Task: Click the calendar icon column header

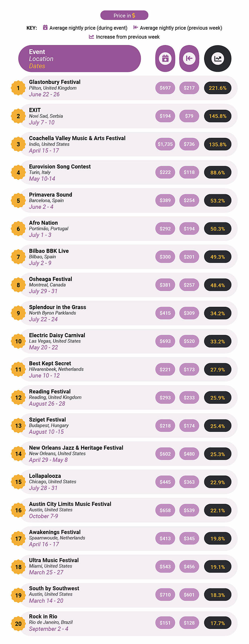Action: pos(165,58)
